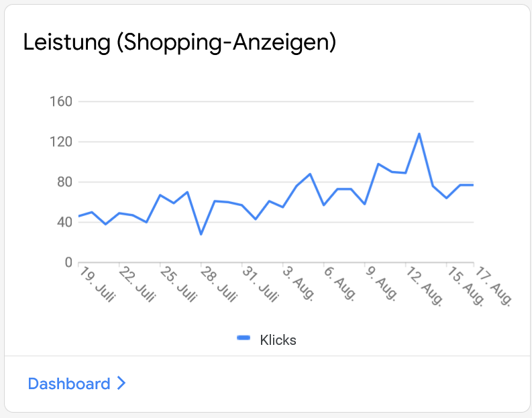This screenshot has height=418, width=532.
Task: Click the 31. Juli x-axis label
Action: (x=260, y=284)
